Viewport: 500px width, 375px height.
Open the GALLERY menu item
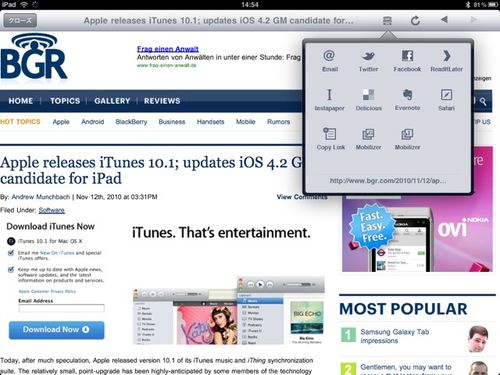112,101
